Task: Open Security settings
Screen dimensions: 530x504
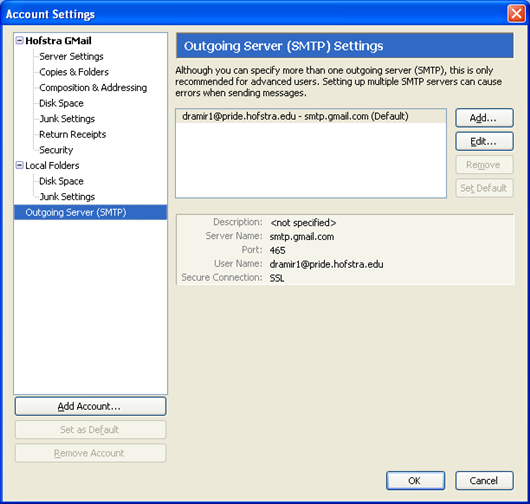Action: coord(56,150)
